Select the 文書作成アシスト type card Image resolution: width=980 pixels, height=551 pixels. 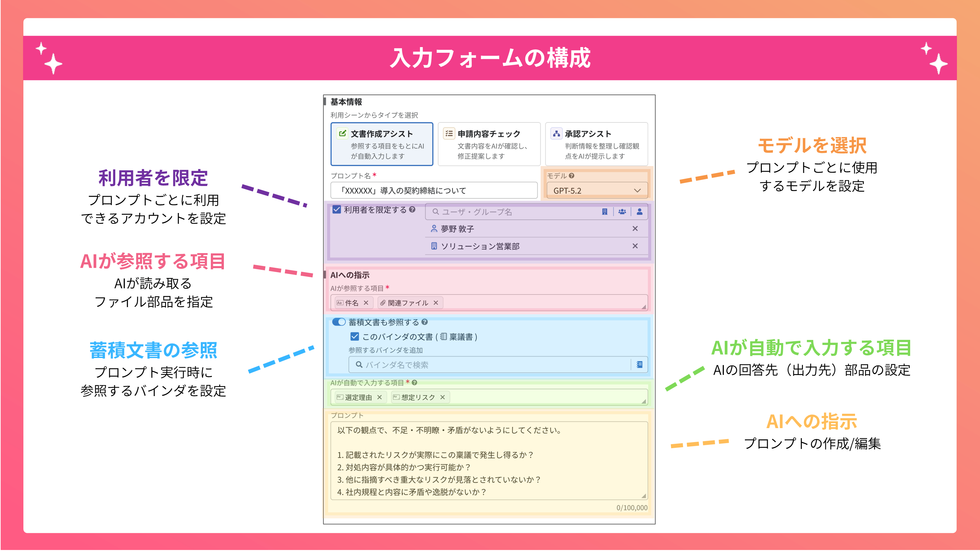pos(382,144)
